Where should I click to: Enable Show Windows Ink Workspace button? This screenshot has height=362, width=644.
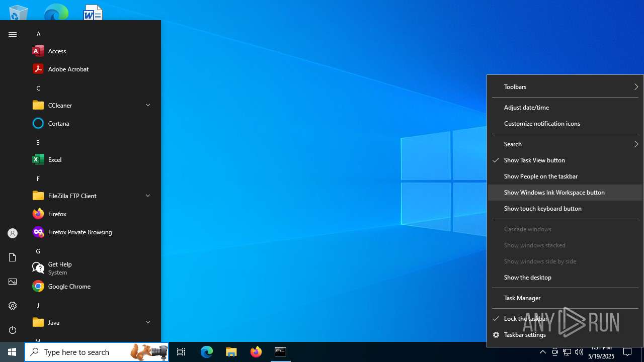tap(565, 193)
